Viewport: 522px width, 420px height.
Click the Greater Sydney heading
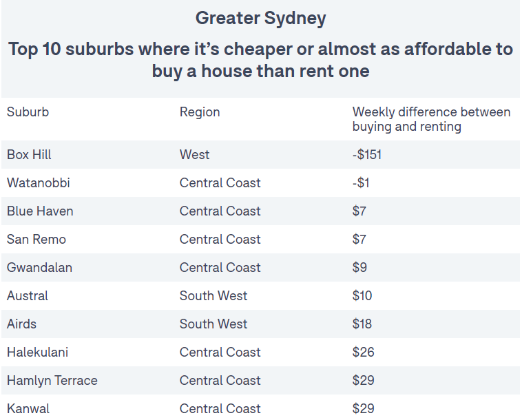click(260, 19)
